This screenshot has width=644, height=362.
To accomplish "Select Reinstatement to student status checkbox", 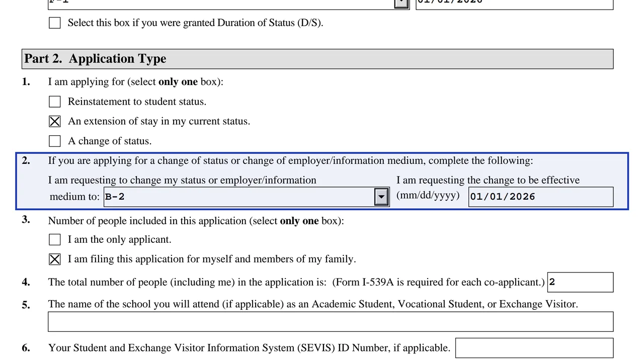I will coord(55,102).
